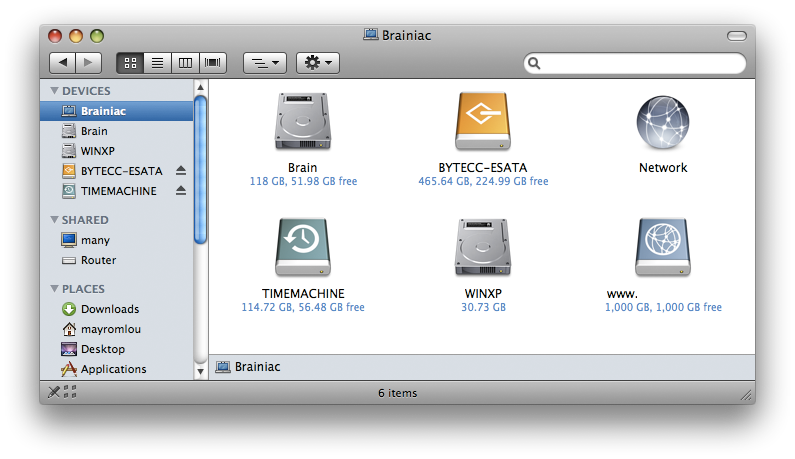The height and width of the screenshot is (459, 795).
Task: Click the '118 GB, 51.98 GB free' text
Action: click(303, 181)
